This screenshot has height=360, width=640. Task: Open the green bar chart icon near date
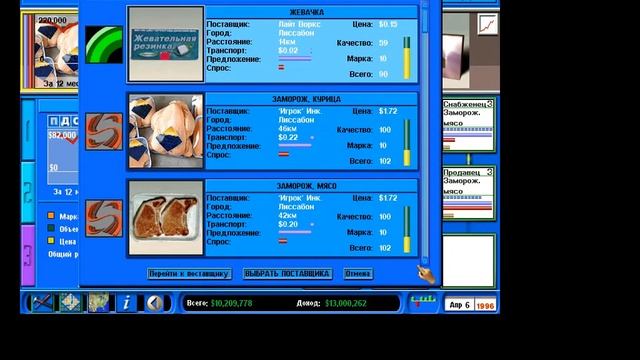[x=423, y=301]
